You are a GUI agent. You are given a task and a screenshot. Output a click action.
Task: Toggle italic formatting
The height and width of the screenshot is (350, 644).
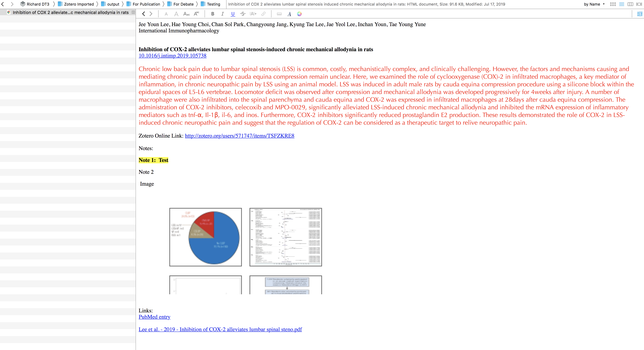click(223, 14)
